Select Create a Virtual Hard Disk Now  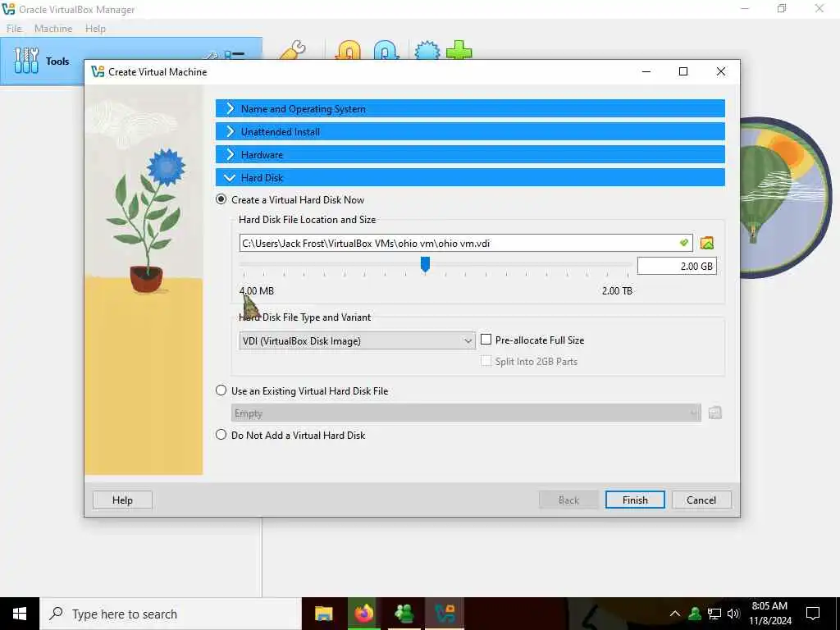pos(221,199)
